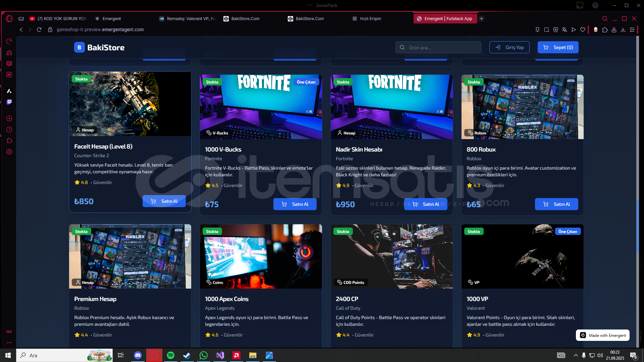Viewport: 644px width, 362px height.
Task: Open the Opera menu logo
Action: pos(9,19)
